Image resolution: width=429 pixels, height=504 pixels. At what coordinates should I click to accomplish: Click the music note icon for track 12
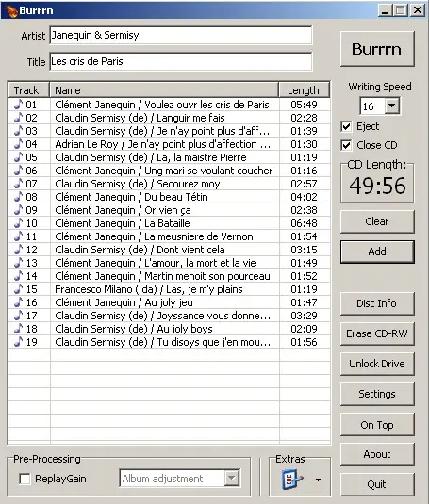pyautogui.click(x=19, y=249)
